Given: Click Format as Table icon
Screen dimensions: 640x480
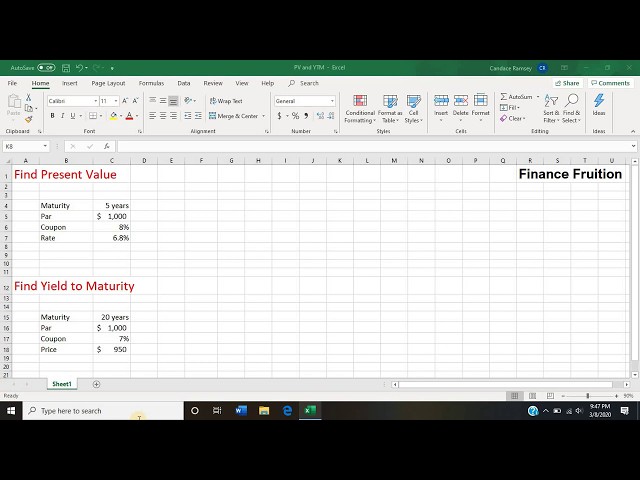Looking at the screenshot, I should pos(390,109).
